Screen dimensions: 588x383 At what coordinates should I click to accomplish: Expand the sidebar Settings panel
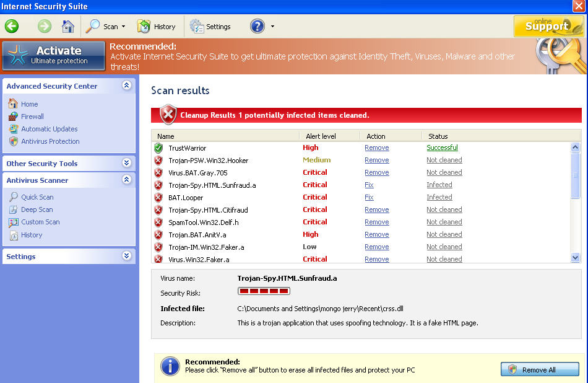[x=126, y=256]
